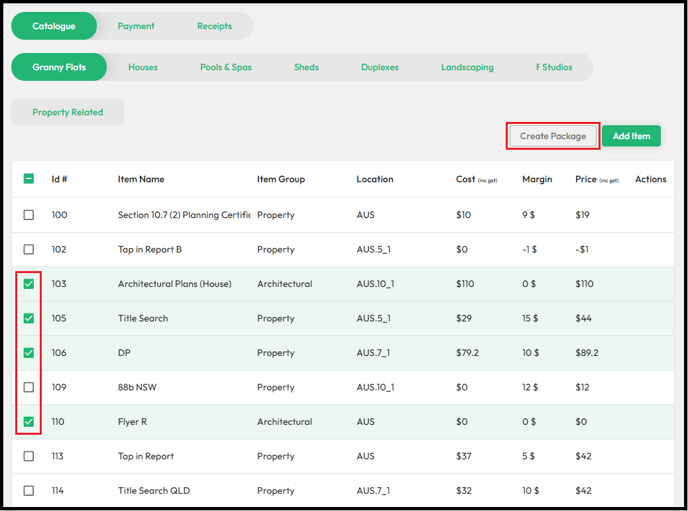This screenshot has width=688, height=511.
Task: Click the Add Item button
Action: 631,136
